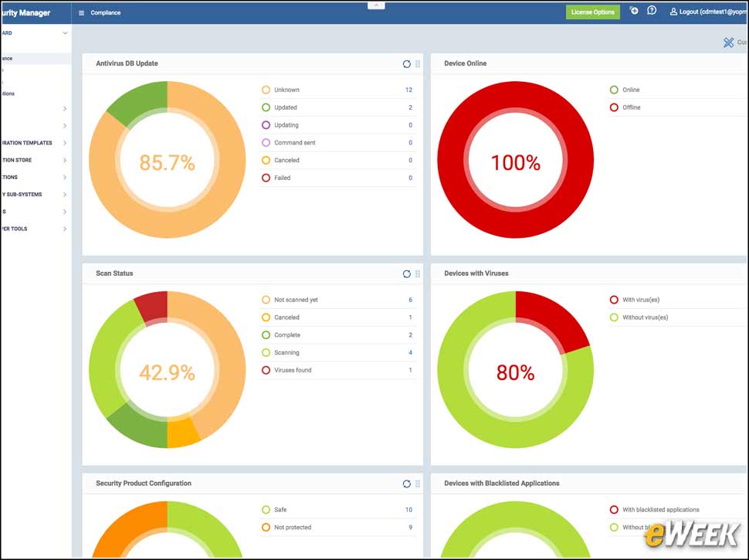Click the License Options button
Screen dimensions: 749x560
click(593, 12)
